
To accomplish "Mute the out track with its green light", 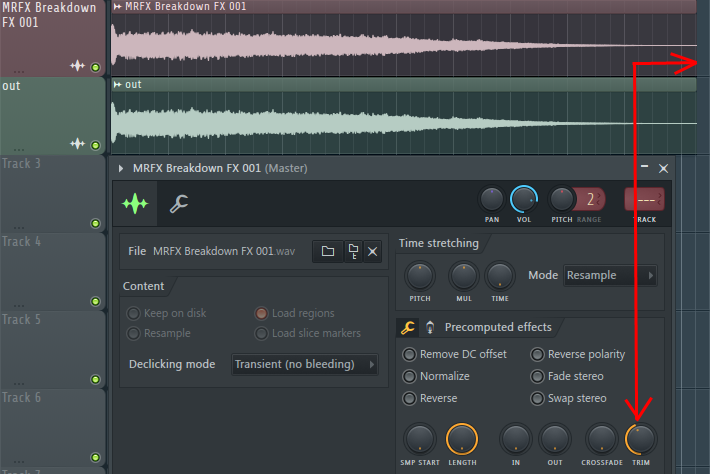I will 96,145.
